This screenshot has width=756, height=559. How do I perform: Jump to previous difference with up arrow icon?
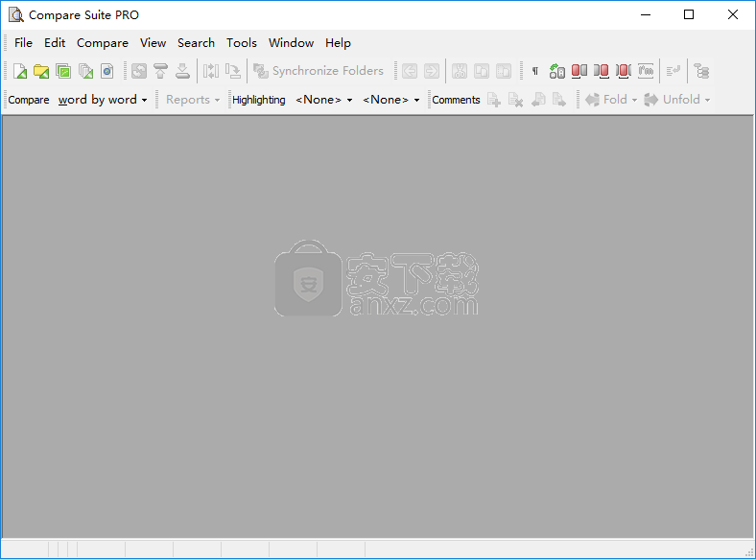(160, 71)
